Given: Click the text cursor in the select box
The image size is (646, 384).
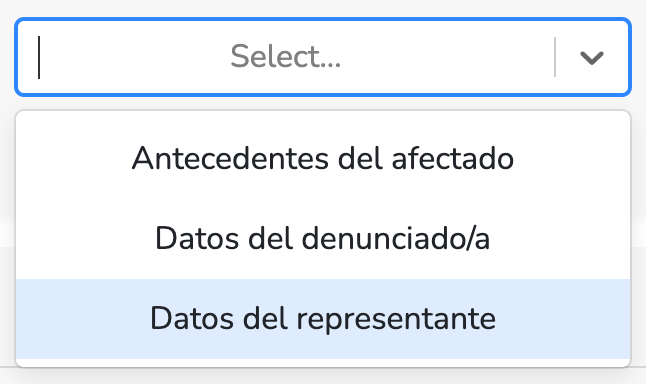Looking at the screenshot, I should click(39, 57).
